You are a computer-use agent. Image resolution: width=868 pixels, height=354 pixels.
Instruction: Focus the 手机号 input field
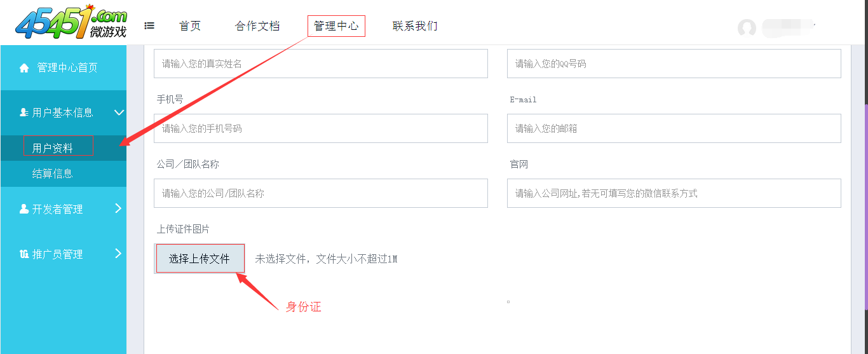[x=321, y=128]
